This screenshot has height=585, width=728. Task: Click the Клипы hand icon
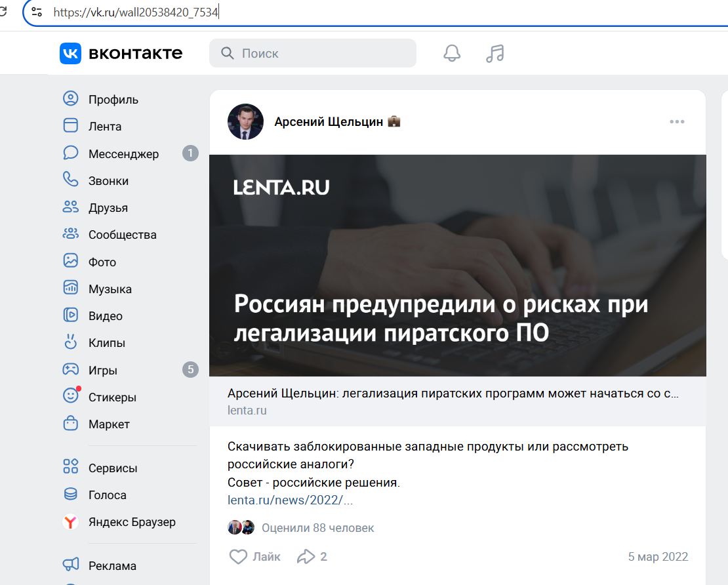[x=71, y=342]
